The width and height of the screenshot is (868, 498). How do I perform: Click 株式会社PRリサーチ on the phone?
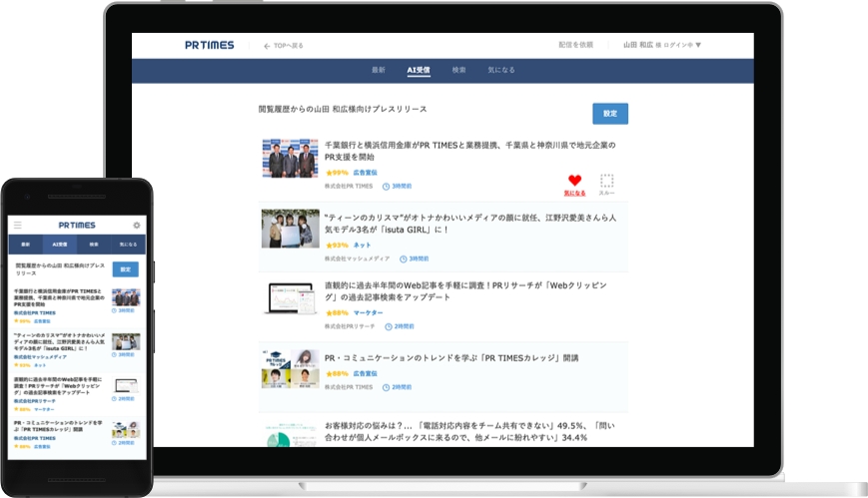coord(34,400)
